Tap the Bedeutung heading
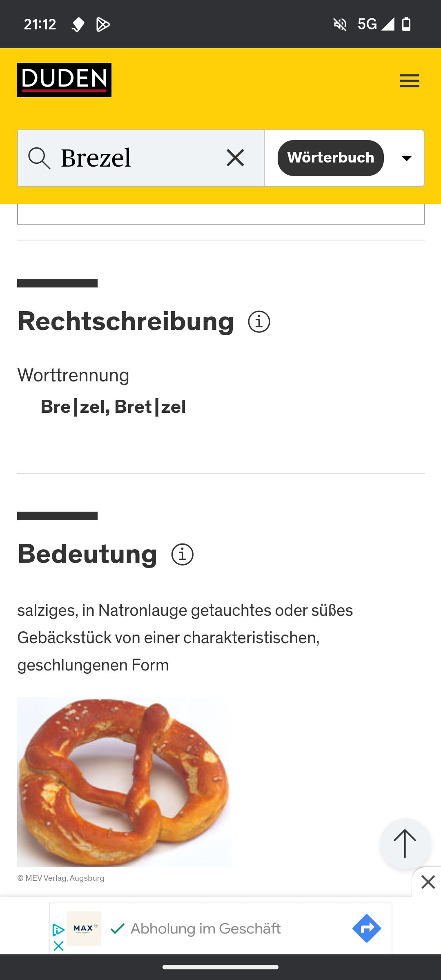Screen dimensions: 441x980 pyautogui.click(x=87, y=554)
